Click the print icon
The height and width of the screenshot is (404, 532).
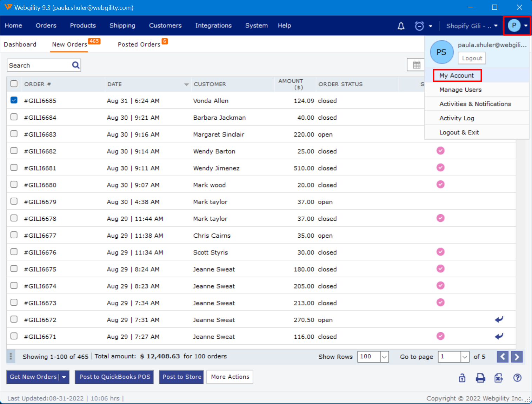click(x=480, y=378)
